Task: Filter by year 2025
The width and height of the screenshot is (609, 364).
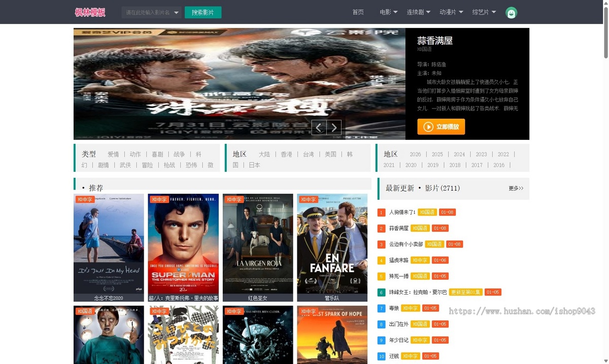Action: coord(437,154)
